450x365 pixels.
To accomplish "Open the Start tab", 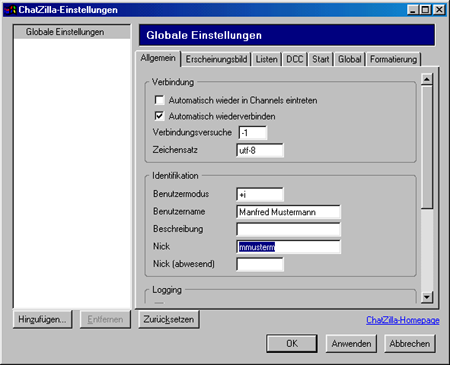I will pyautogui.click(x=320, y=59).
